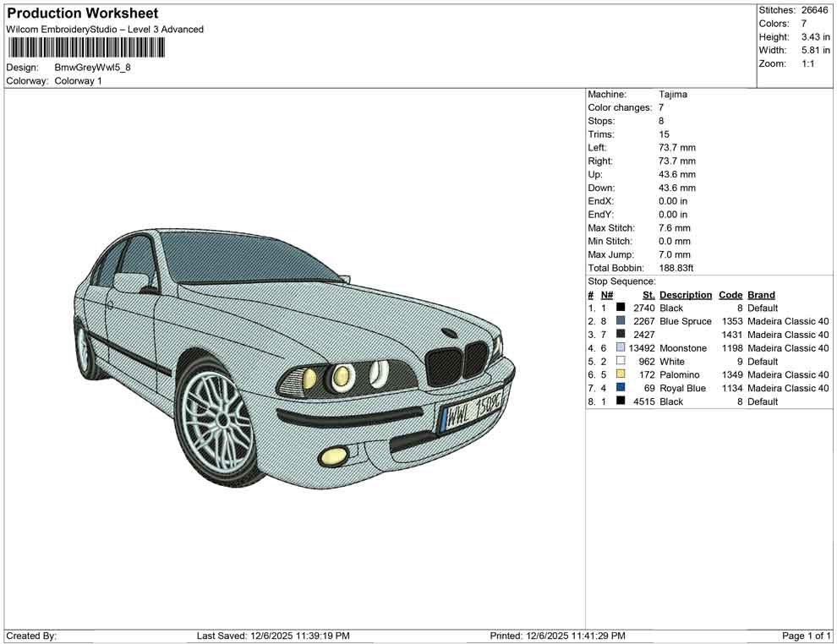Expand the Stop Sequence section

coord(622,281)
